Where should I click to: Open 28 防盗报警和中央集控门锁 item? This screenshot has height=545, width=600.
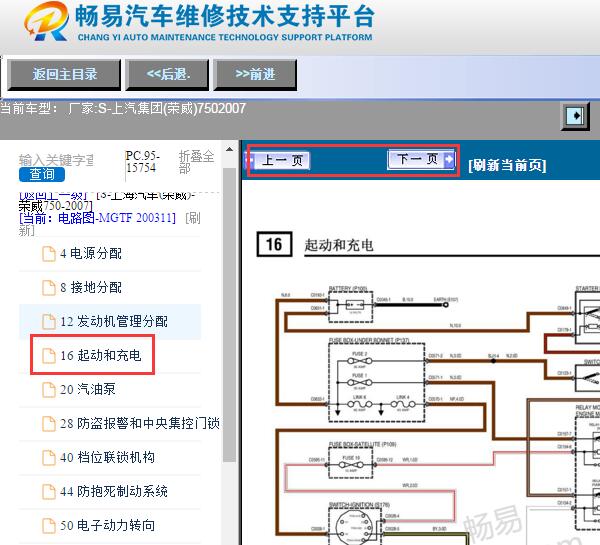click(140, 424)
